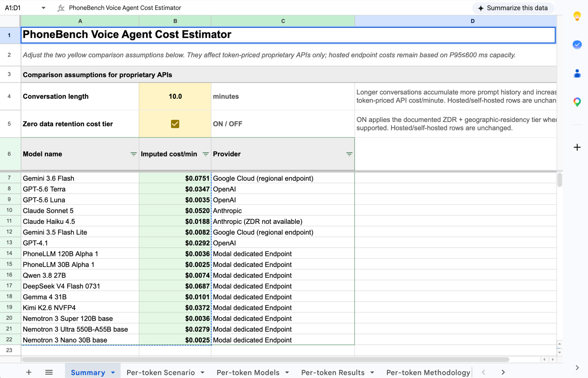Open Google Keep side panel icon

577,16
